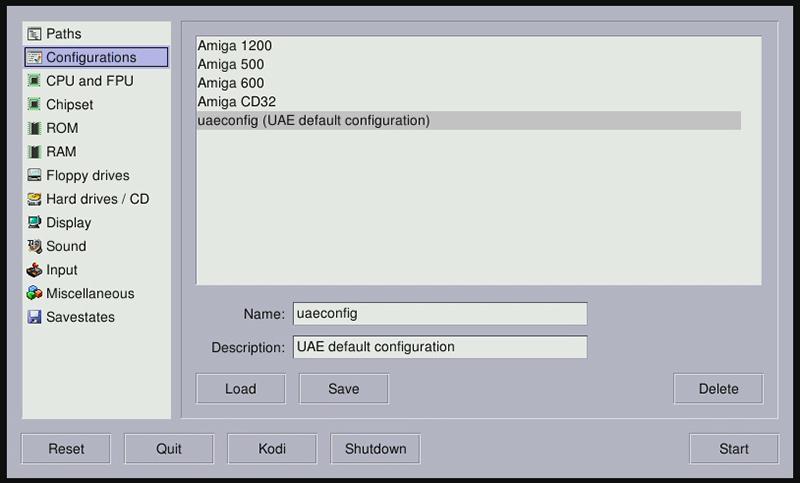
Task: Click the Name input field
Action: click(440, 314)
